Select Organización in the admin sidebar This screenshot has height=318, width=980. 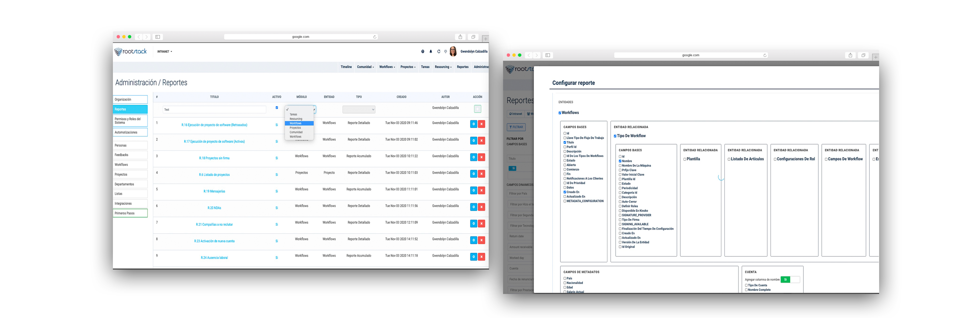pos(130,99)
